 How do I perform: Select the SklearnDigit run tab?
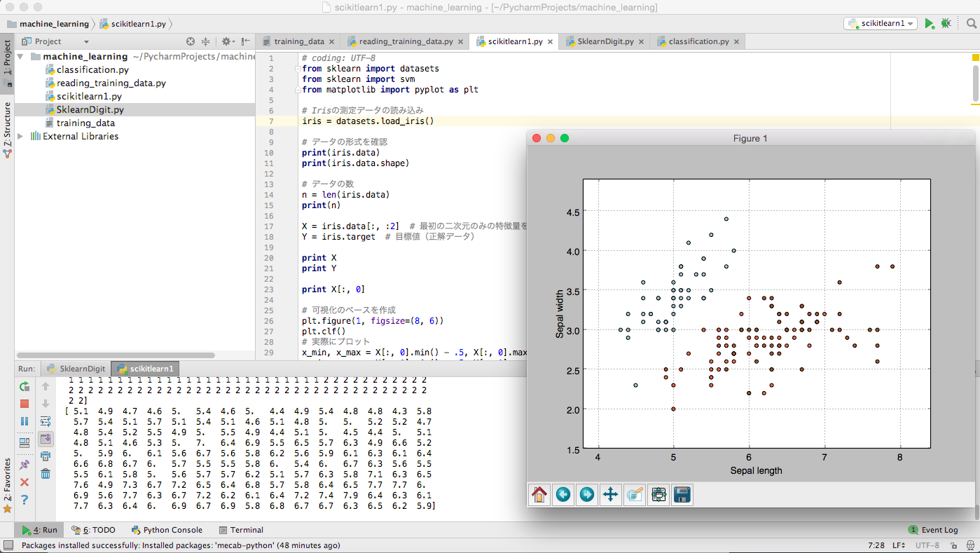[x=76, y=369]
